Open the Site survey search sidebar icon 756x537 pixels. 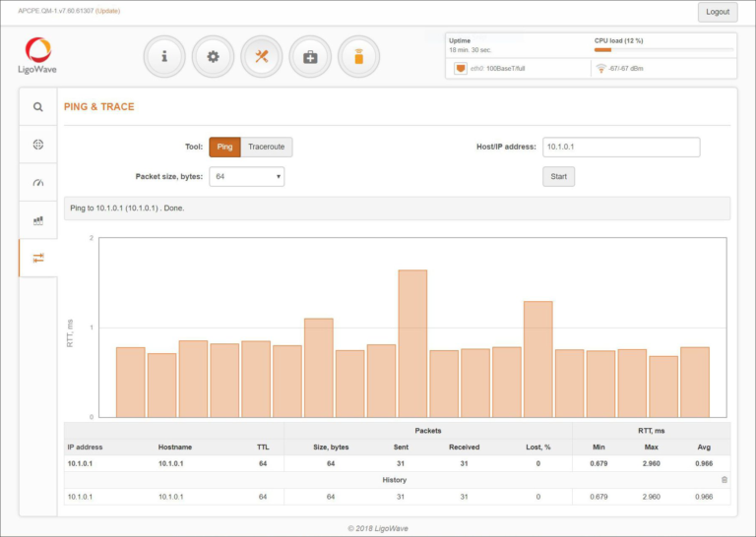click(x=38, y=107)
